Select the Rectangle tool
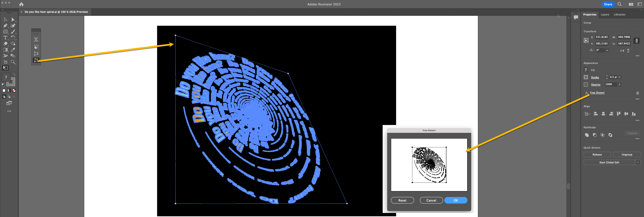The height and width of the screenshot is (217, 644). [6, 32]
